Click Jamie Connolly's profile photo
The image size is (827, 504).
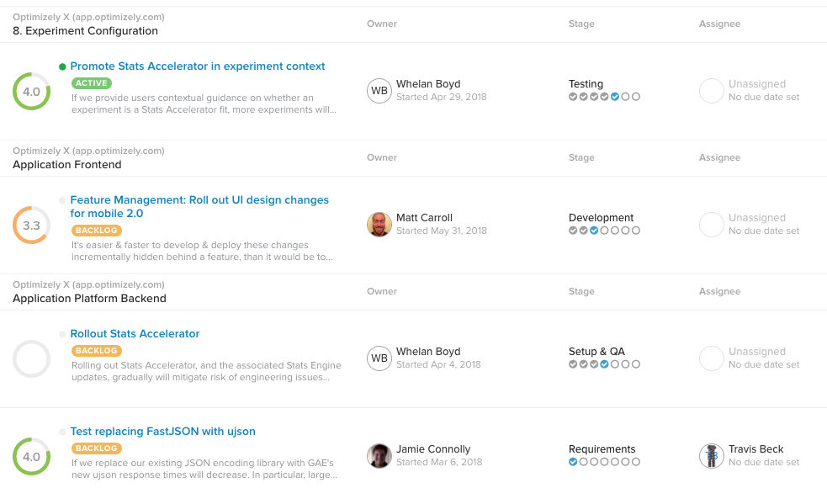point(379,456)
